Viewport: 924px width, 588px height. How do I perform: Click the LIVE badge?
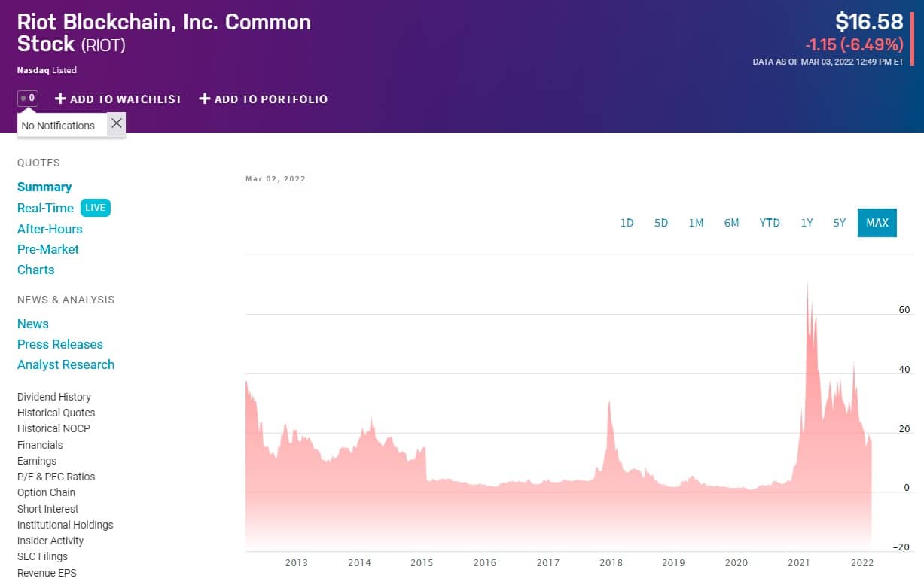point(96,208)
